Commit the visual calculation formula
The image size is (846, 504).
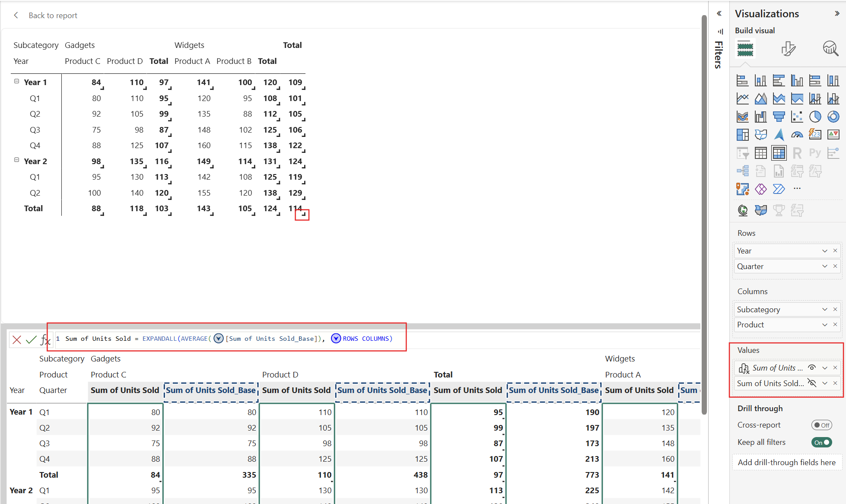point(31,339)
